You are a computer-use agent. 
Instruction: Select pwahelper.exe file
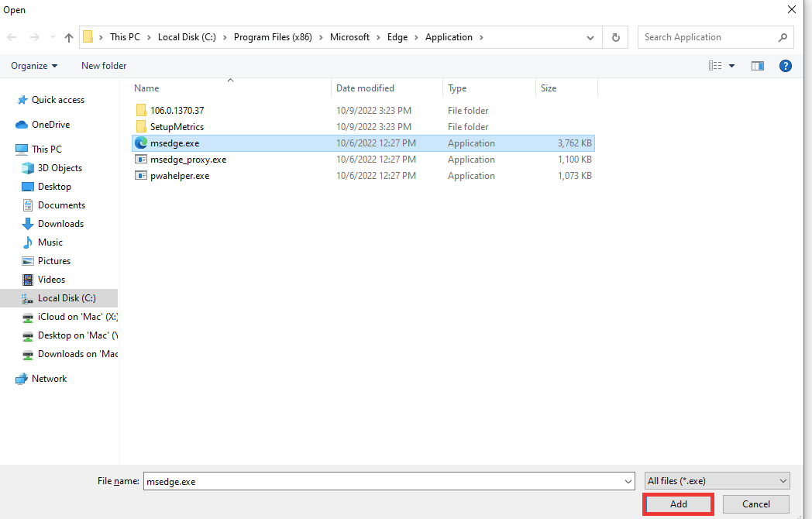[180, 176]
